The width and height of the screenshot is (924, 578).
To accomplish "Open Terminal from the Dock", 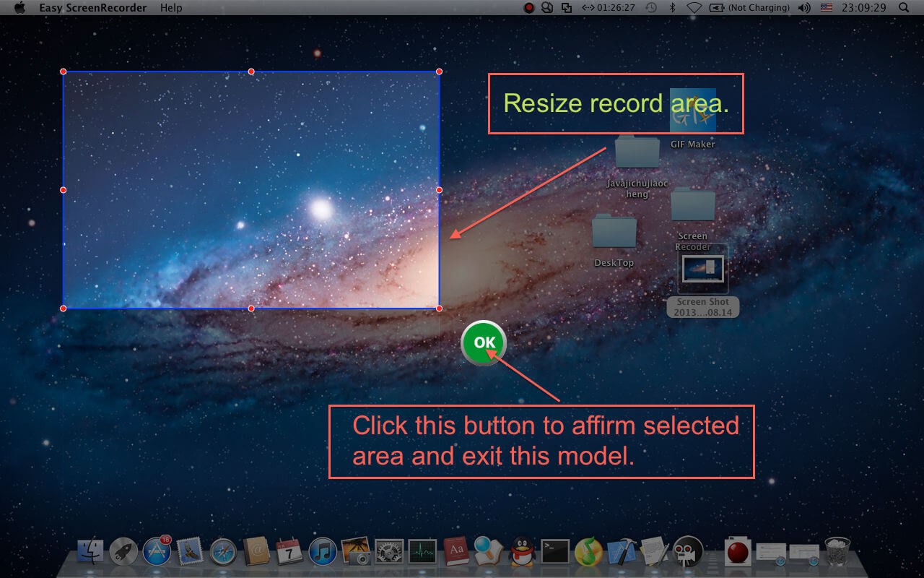I will click(x=556, y=553).
